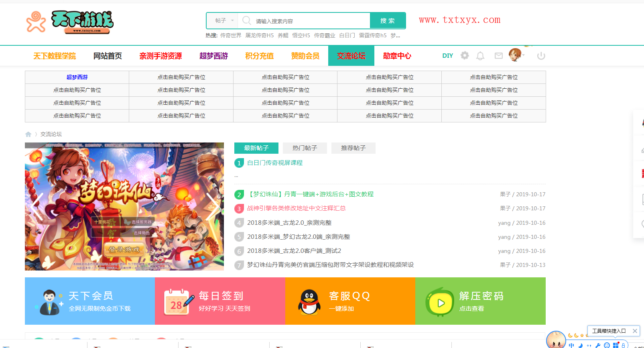Click the round IME mascot face
Screen dimensions: 644x348
click(x=556, y=340)
